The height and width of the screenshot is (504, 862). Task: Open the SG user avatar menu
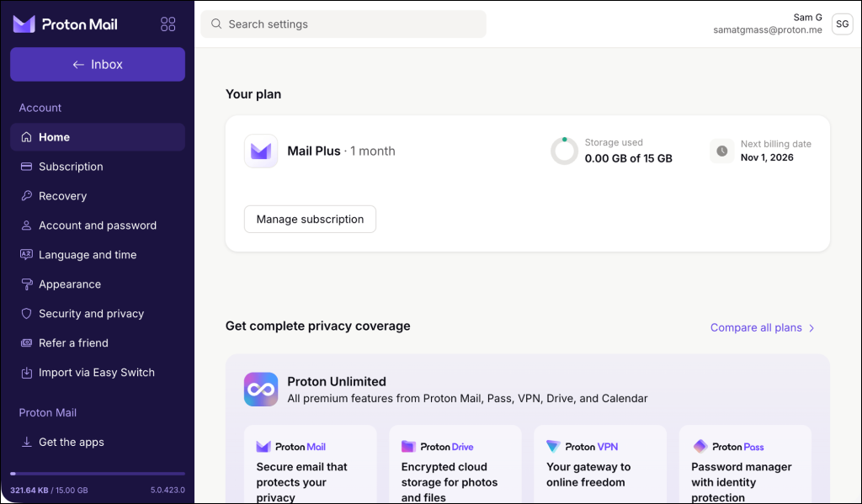point(842,24)
